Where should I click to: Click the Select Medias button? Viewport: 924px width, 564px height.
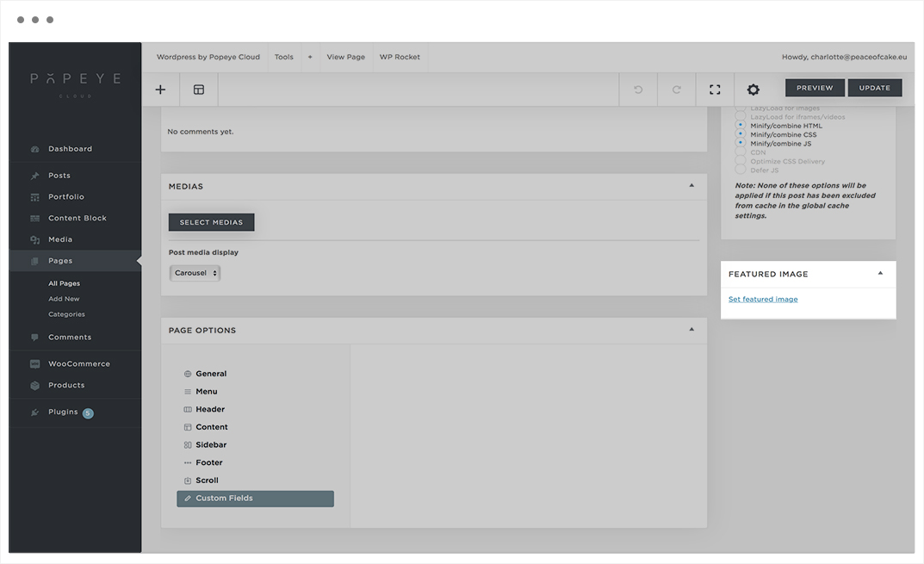(x=211, y=222)
